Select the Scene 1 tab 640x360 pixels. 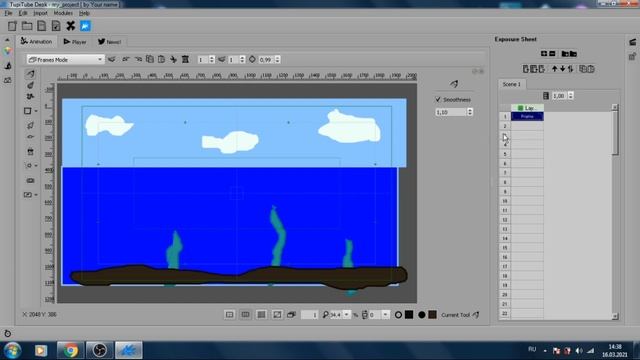[x=511, y=84]
